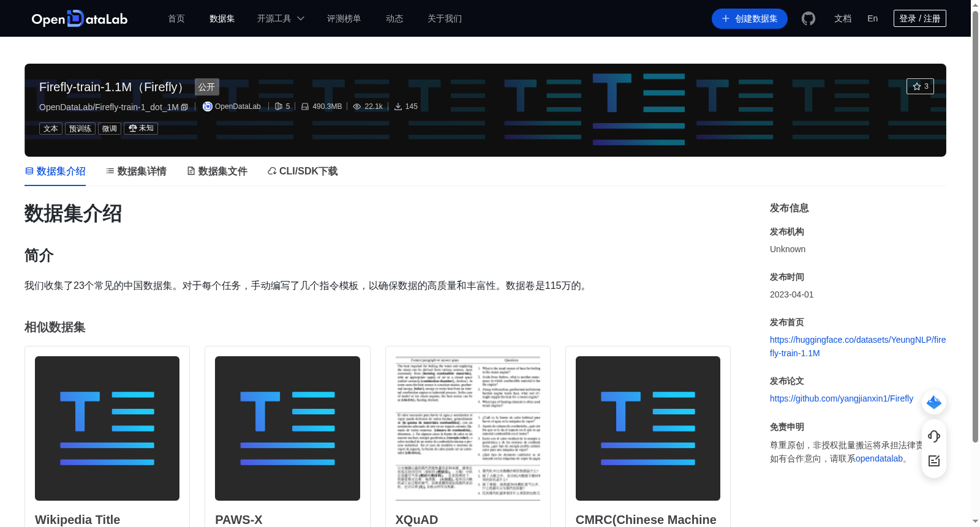The image size is (980, 527).
Task: Open feedback edit note icon
Action: 934,461
